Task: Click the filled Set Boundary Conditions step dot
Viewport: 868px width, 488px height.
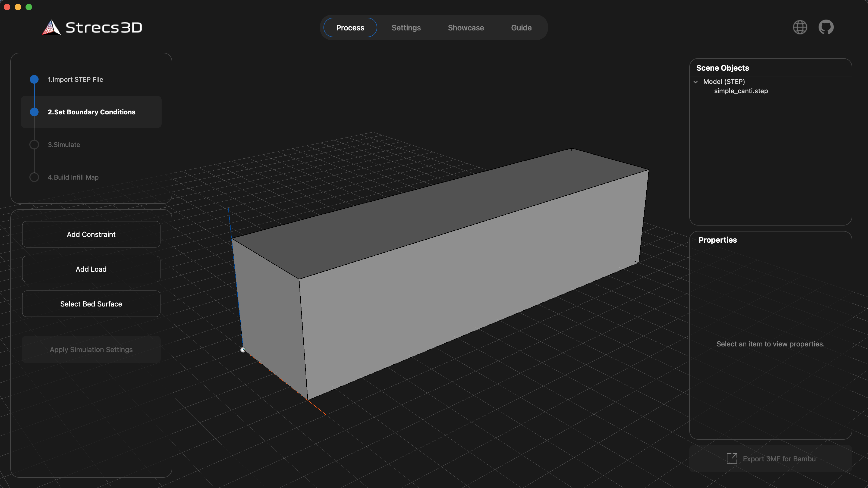Action: 34,112
